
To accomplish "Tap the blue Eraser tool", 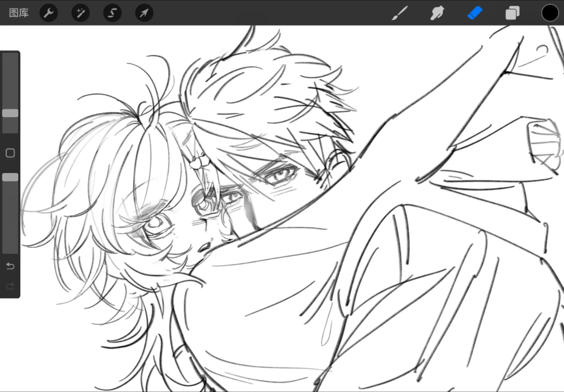I will coord(475,13).
